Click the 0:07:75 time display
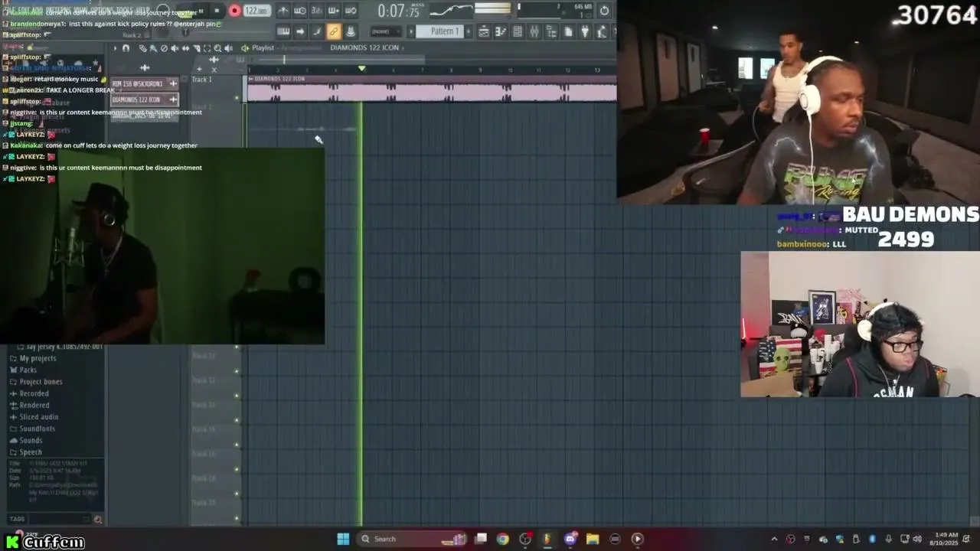The image size is (980, 551). coord(398,11)
